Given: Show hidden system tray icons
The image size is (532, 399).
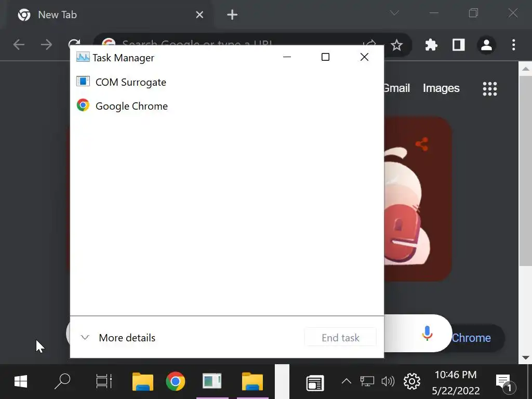Looking at the screenshot, I should [347, 382].
